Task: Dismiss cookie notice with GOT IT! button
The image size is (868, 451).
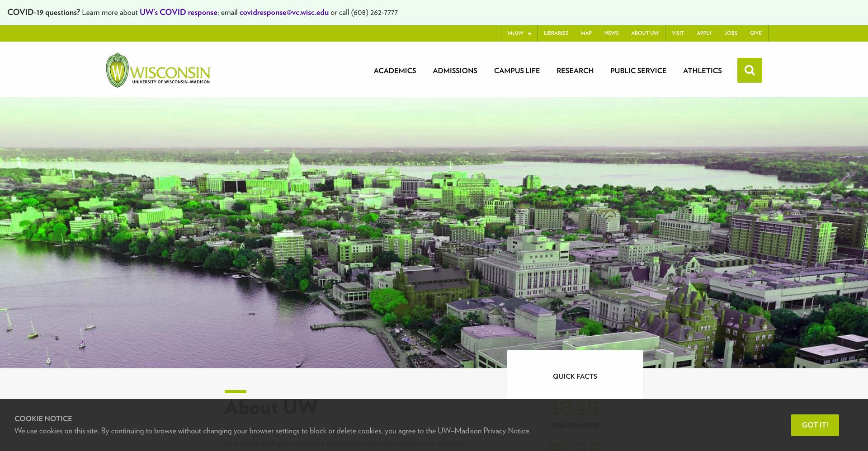Action: 815,425
